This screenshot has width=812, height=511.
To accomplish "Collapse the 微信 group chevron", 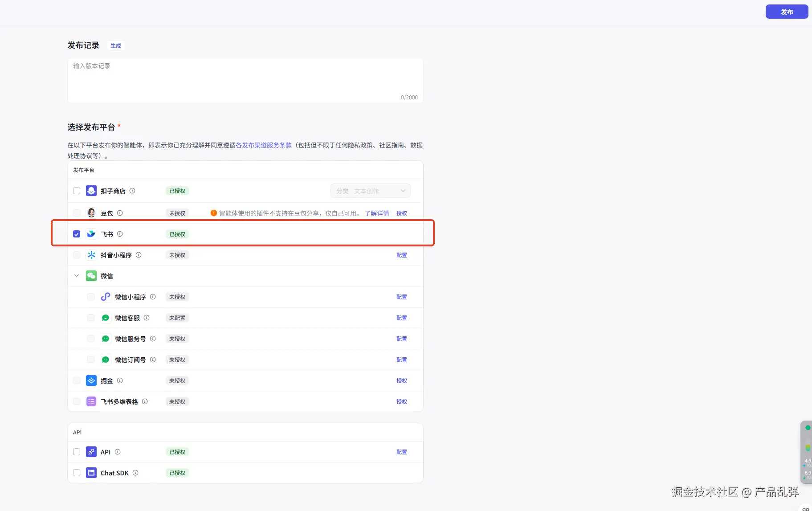I will click(x=77, y=276).
